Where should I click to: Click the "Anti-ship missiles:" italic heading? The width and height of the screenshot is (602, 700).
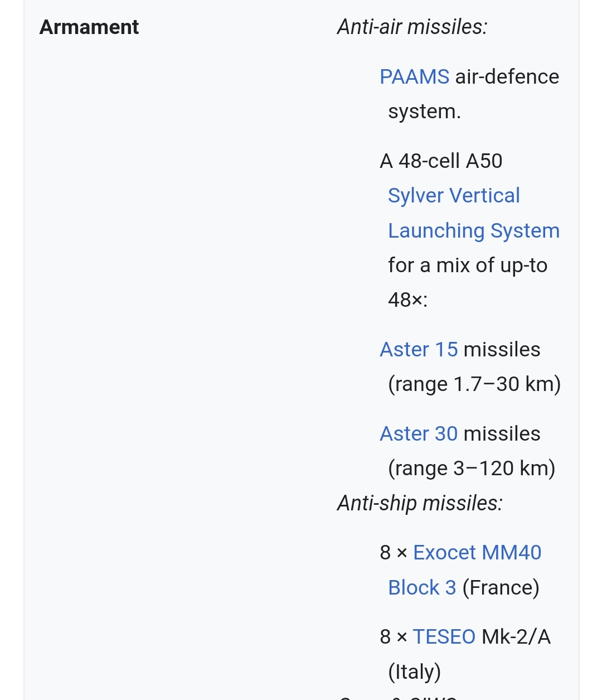(420, 504)
